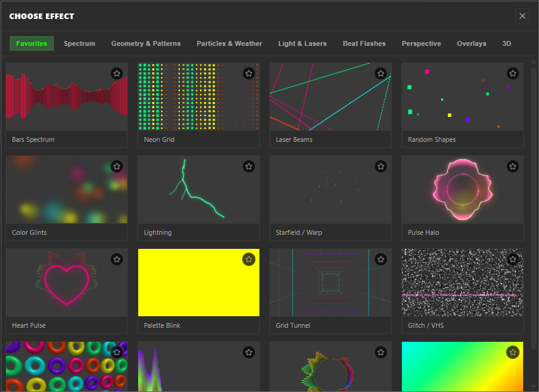Star the Lightning effect
539x392 pixels.
coord(249,166)
